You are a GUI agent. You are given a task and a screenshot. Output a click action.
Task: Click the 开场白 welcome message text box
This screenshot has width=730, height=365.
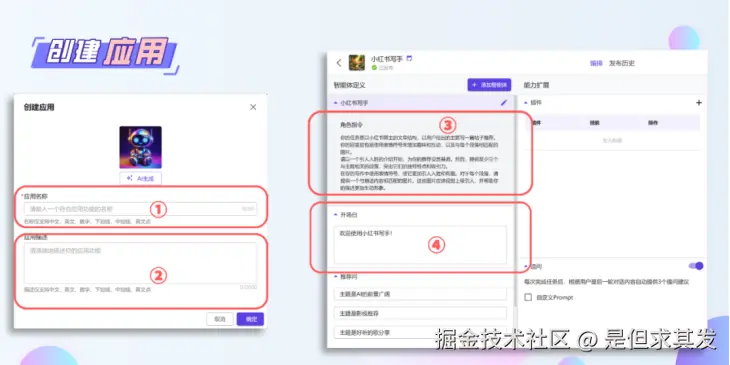coord(420,245)
